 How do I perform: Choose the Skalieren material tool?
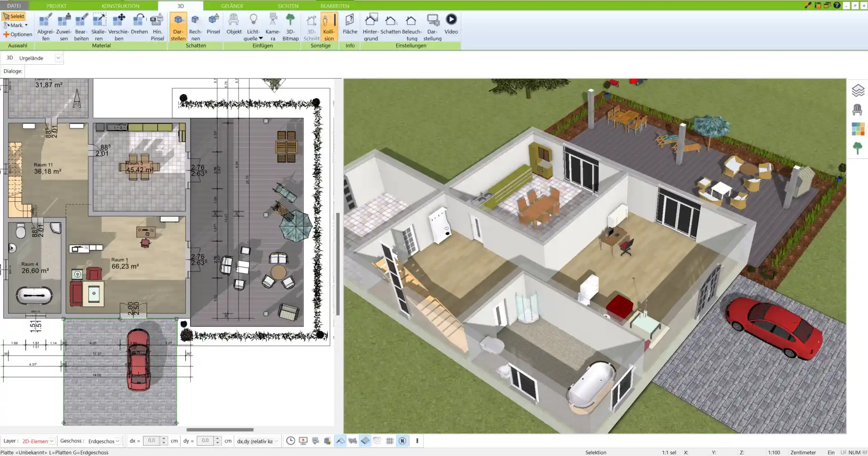tap(99, 27)
